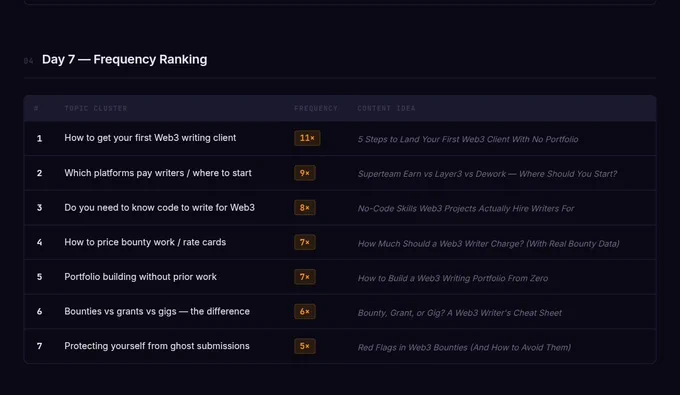
Task: Click 'Red Flags in Web3 Bounties' content idea
Action: [x=464, y=347]
